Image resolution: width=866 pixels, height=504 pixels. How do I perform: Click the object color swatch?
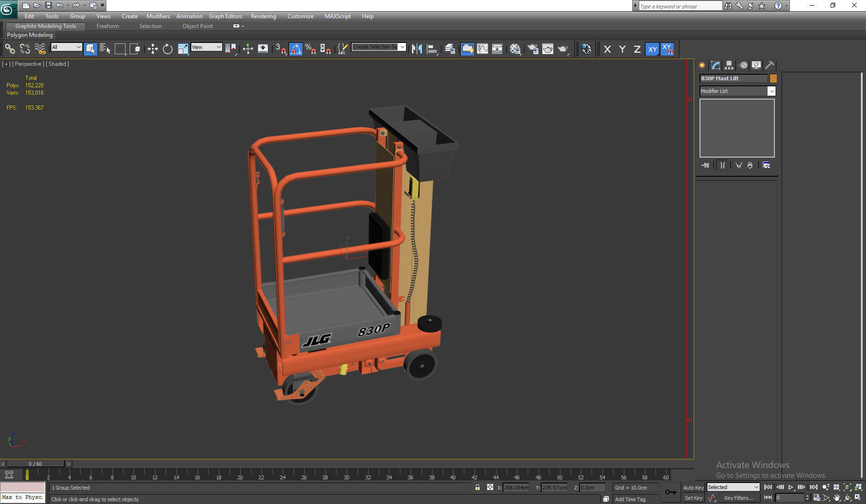773,78
